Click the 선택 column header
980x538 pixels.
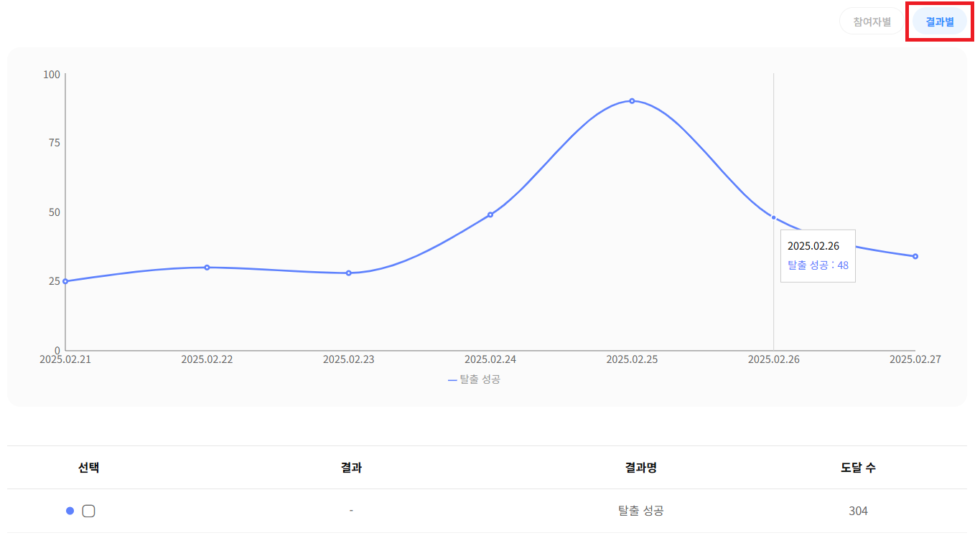coord(89,468)
